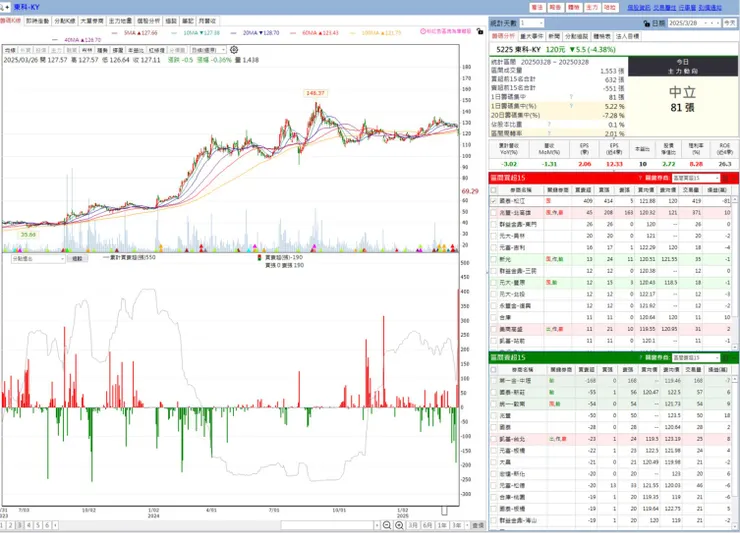This screenshot has height=533, width=740.
Task: Expand the arrow after page number 6
Action: pyautogui.click(x=55, y=525)
